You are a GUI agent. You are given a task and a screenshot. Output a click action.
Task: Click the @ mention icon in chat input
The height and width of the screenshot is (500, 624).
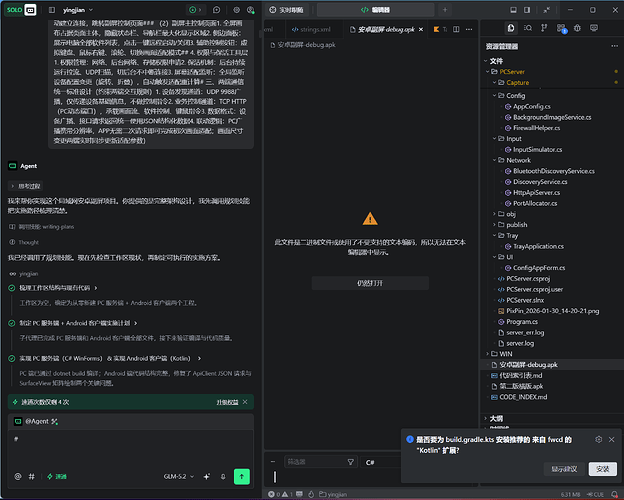tap(18, 477)
